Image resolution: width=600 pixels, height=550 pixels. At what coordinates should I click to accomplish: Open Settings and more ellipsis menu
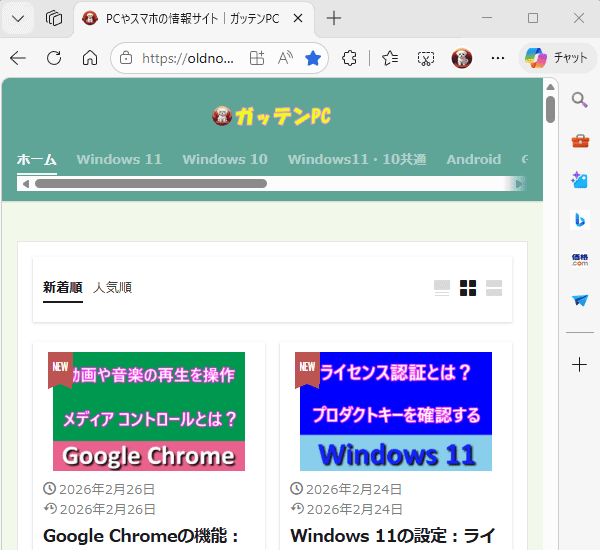click(497, 58)
